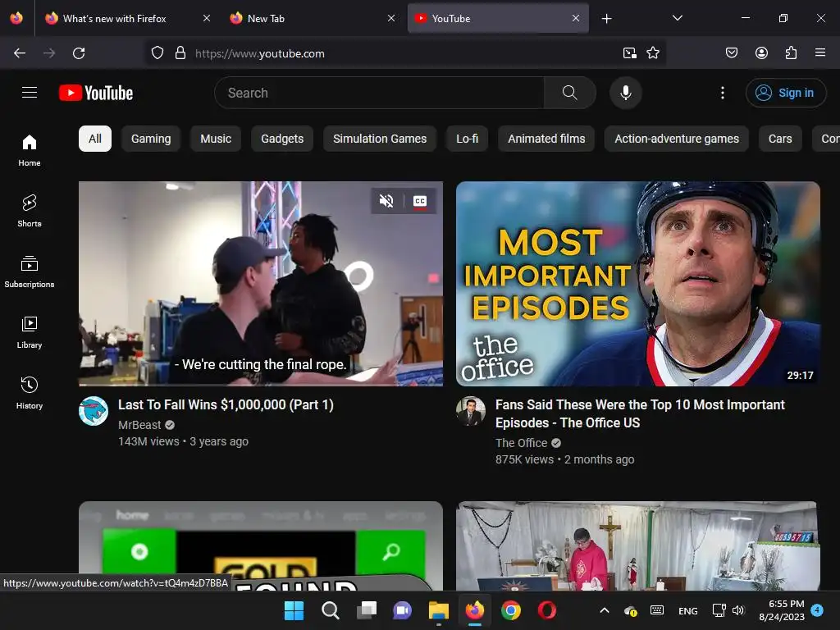Click the Sign in button
The height and width of the screenshot is (630, 840).
click(785, 93)
